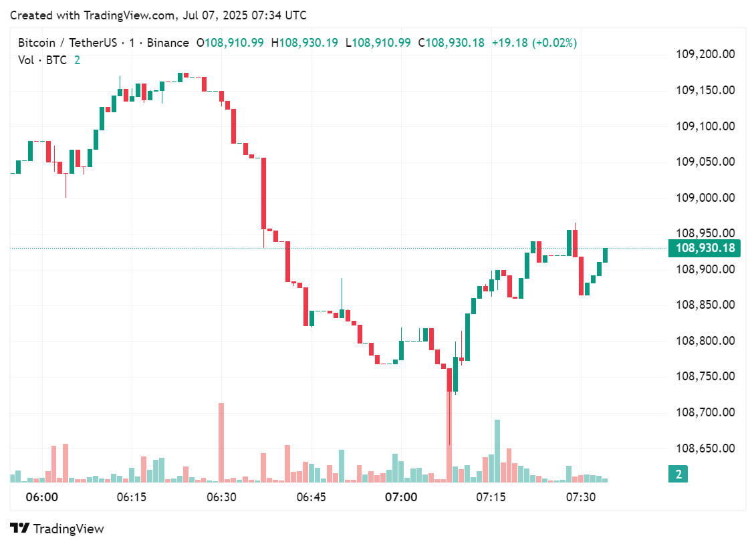Click the 108,650.00 price axis label
This screenshot has height=546, width=756.
point(707,448)
